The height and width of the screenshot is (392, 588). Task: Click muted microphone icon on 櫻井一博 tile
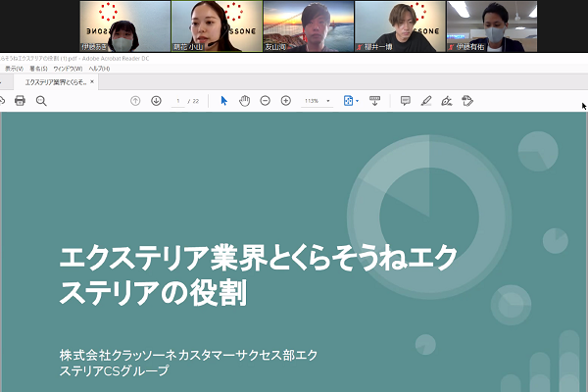[x=360, y=47]
